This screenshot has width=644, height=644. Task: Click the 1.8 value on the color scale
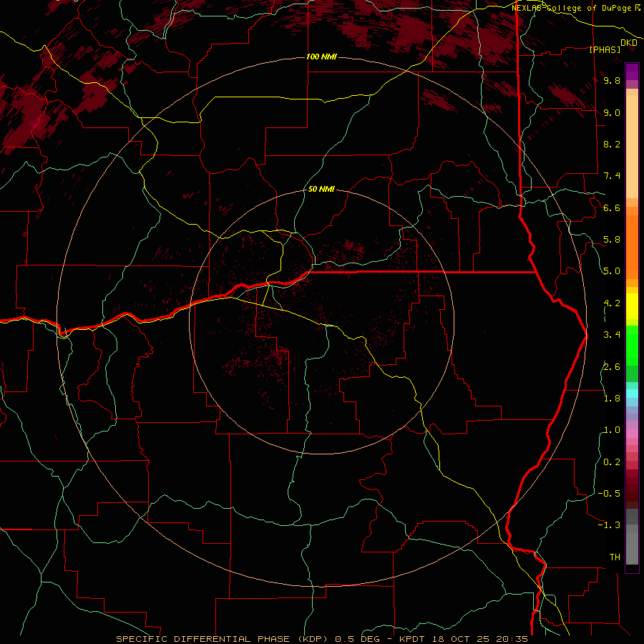click(x=612, y=399)
